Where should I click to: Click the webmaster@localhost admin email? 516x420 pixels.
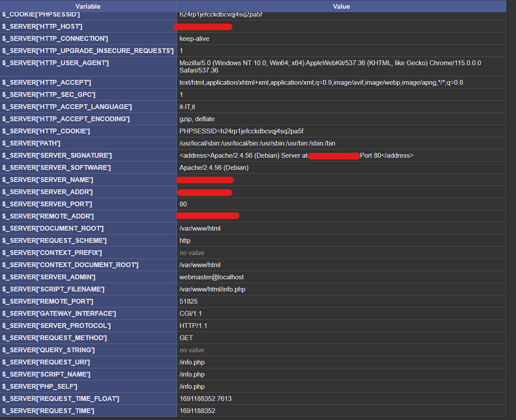coord(211,277)
